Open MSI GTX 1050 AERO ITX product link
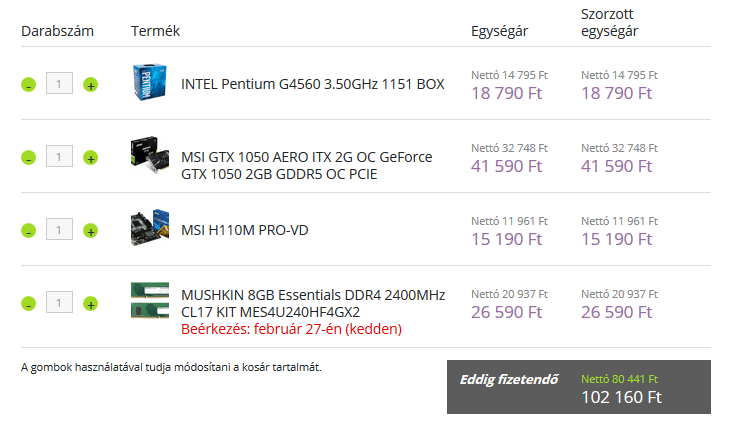 click(307, 165)
